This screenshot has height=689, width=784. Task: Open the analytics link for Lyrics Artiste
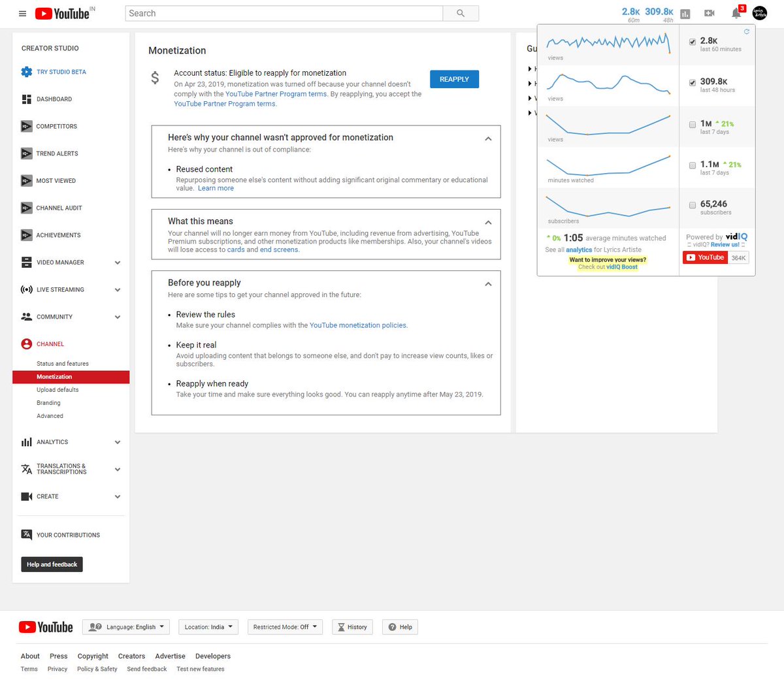coord(579,249)
